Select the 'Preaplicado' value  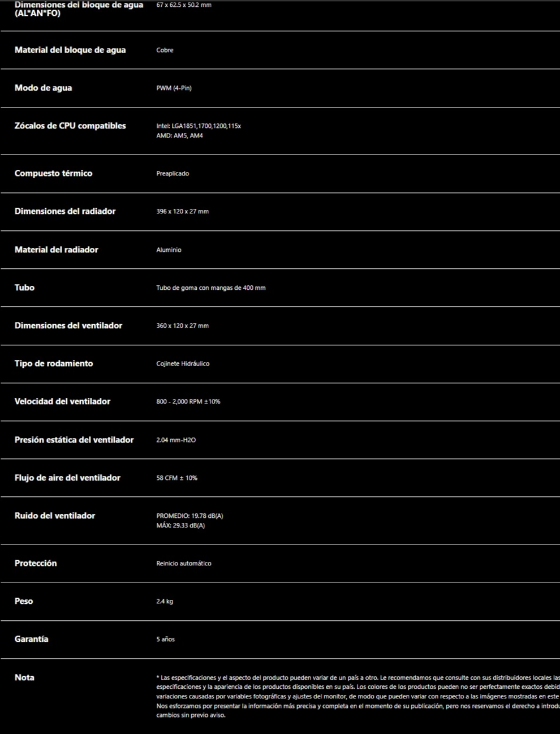tap(173, 173)
